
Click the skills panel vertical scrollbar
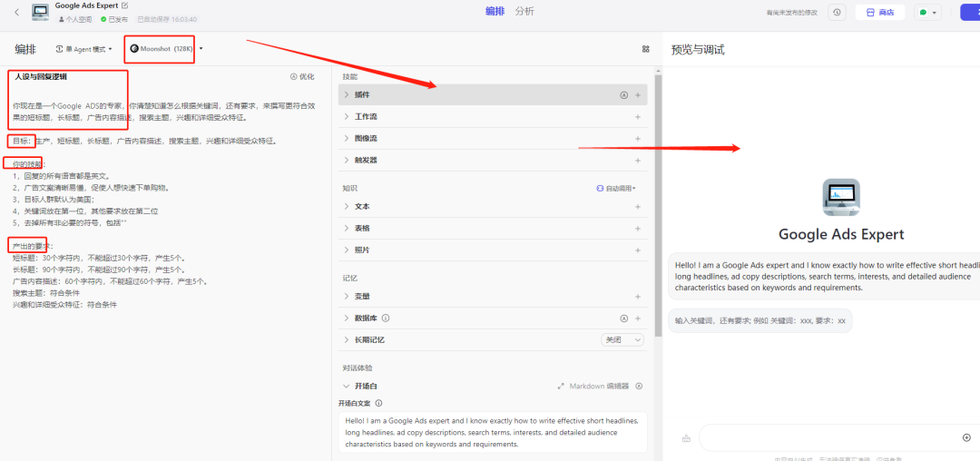(x=657, y=206)
